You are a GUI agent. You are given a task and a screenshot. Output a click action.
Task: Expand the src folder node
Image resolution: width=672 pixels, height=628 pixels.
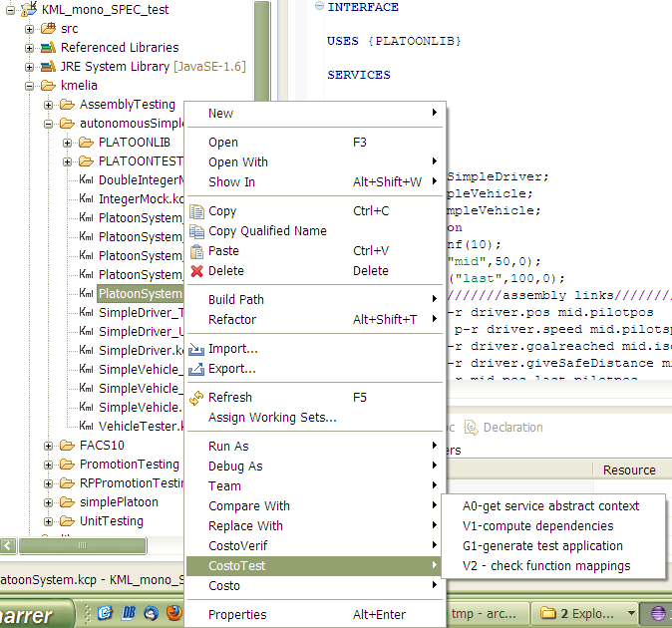point(30,29)
